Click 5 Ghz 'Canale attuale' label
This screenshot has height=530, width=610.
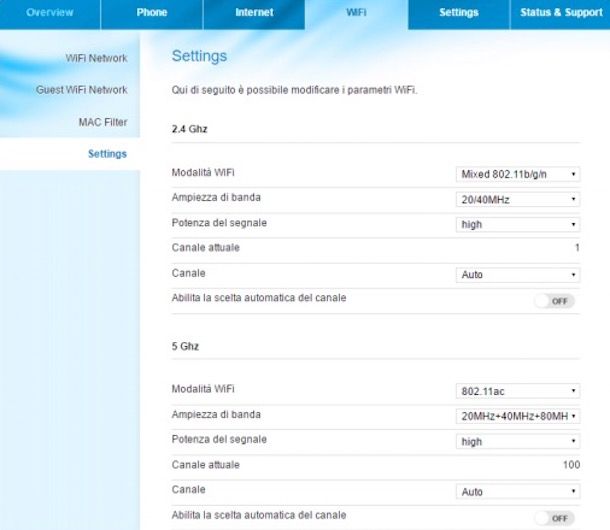click(205, 465)
